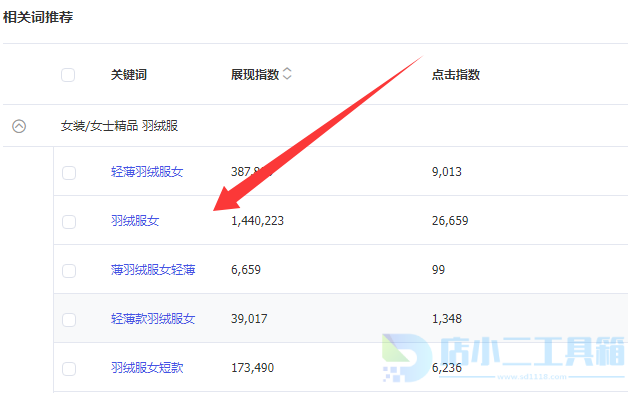The height and width of the screenshot is (397, 628).
Task: Open the 薄羽绒服女轻薄 keyword link
Action: [x=153, y=270]
